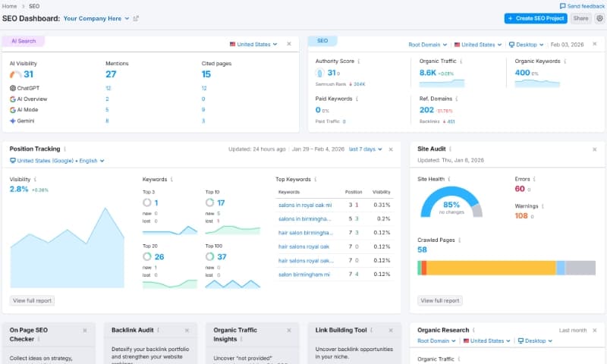Expand the Your Company Here project dropdown
This screenshot has width=607, height=364.
tap(96, 18)
